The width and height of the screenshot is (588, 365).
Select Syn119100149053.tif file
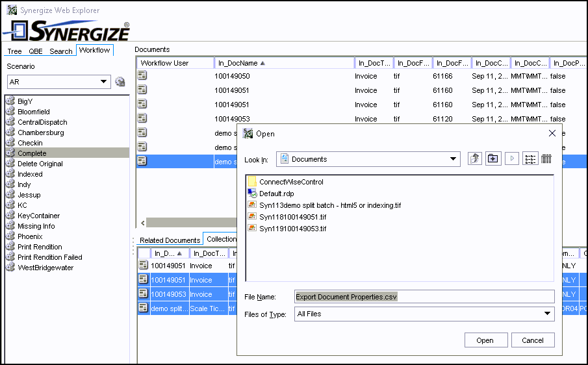coord(292,229)
